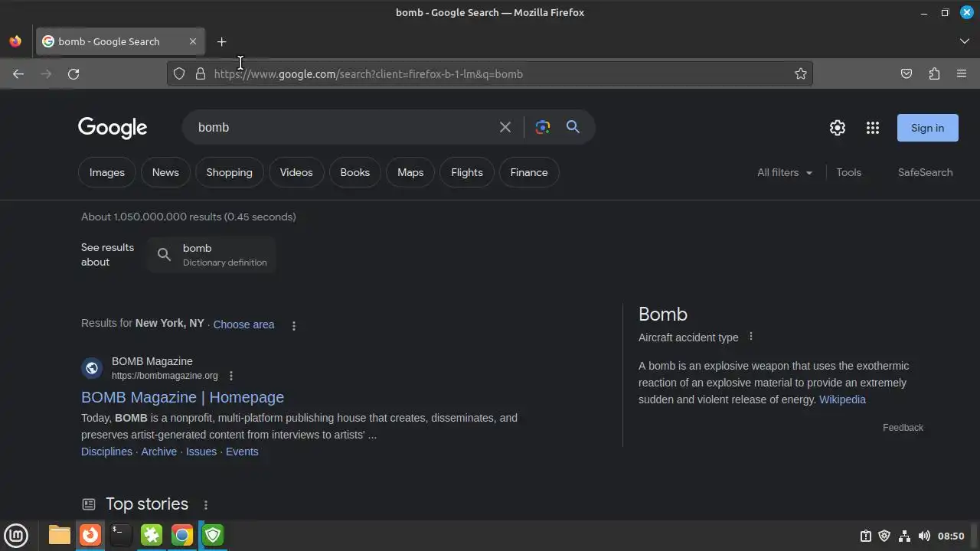Open the Events sitelink

[x=242, y=452]
